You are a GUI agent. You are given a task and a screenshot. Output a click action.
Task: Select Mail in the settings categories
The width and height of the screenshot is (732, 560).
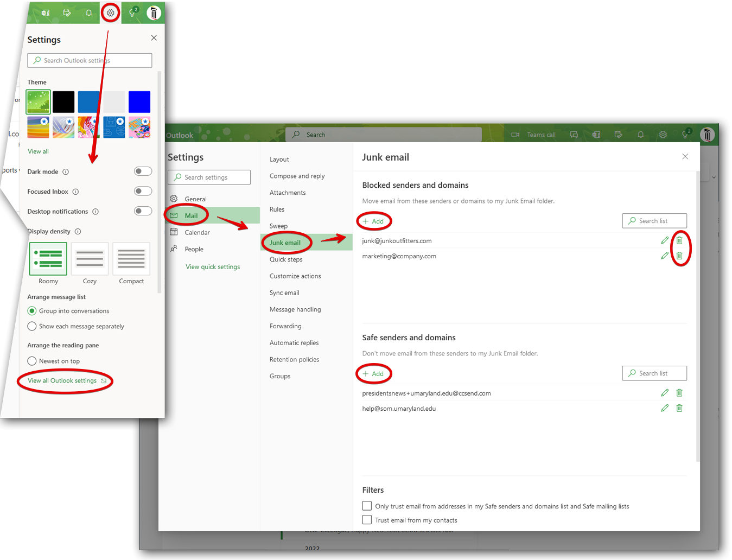point(191,215)
